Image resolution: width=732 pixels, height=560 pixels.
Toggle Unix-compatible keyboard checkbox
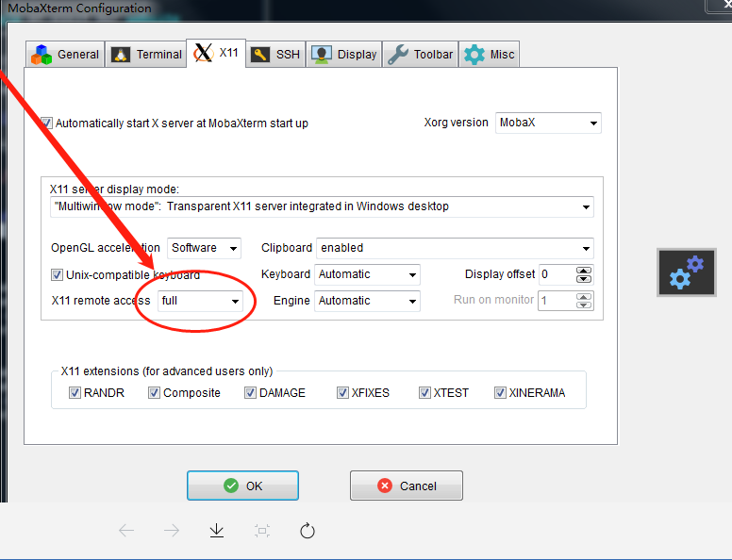coord(57,275)
